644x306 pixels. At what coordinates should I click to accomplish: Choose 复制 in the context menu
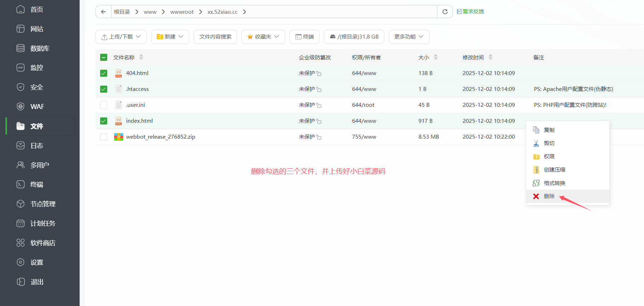[x=568, y=130]
